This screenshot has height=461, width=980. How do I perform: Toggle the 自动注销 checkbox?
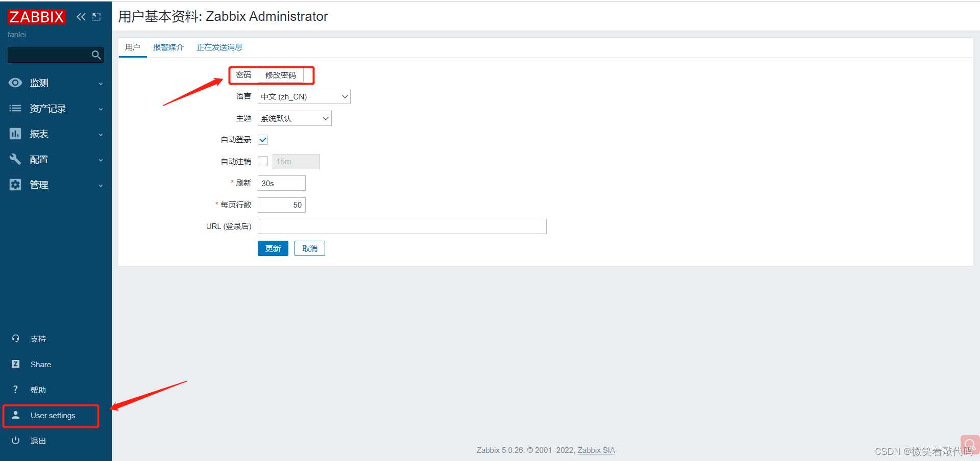(263, 161)
